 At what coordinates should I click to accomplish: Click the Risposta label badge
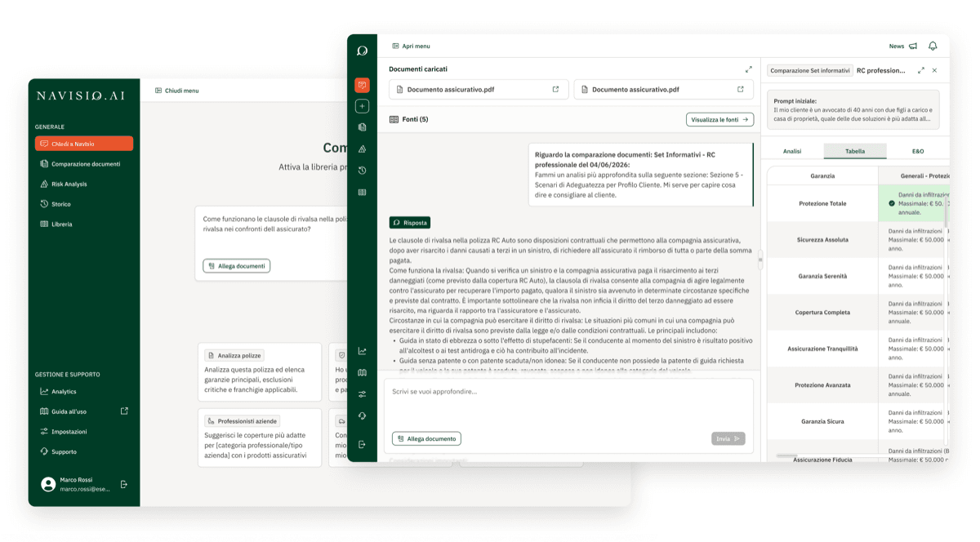click(409, 222)
